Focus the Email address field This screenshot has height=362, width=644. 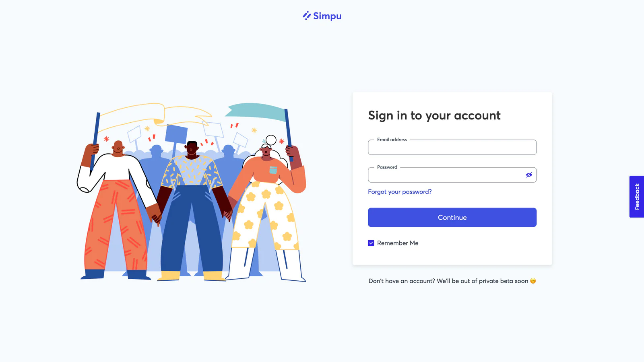point(452,147)
